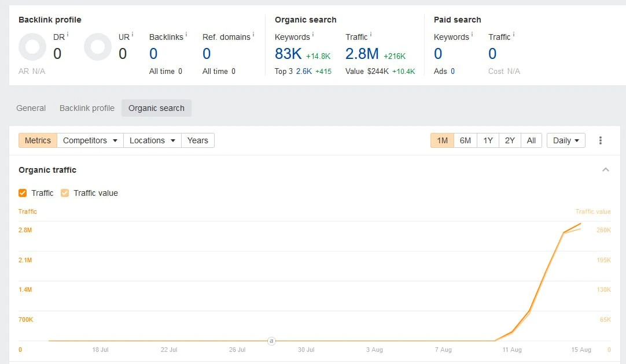Screen dimensions: 626x364
Task: Click the annotation marker on the chart timeline
Action: [x=271, y=341]
